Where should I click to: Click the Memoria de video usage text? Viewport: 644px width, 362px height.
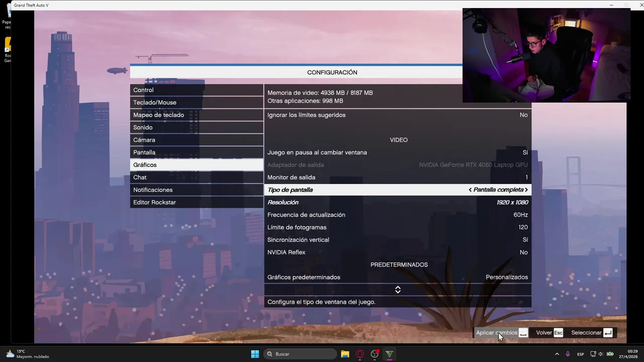click(x=320, y=93)
